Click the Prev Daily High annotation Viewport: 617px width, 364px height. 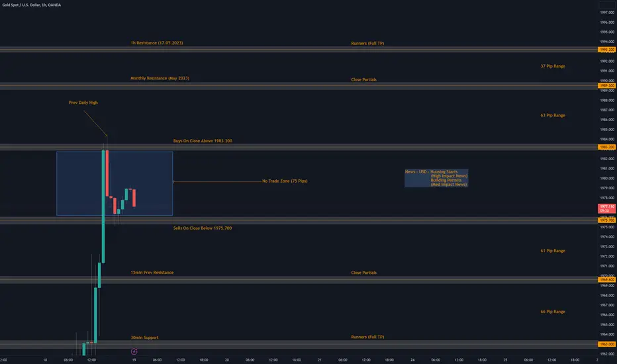click(83, 103)
